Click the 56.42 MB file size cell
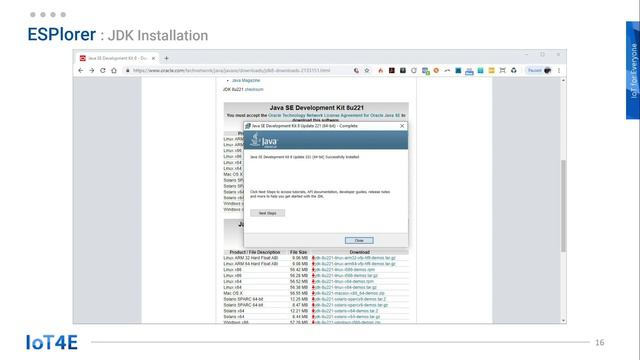Screen dimensions: 640x360 (x=299, y=270)
